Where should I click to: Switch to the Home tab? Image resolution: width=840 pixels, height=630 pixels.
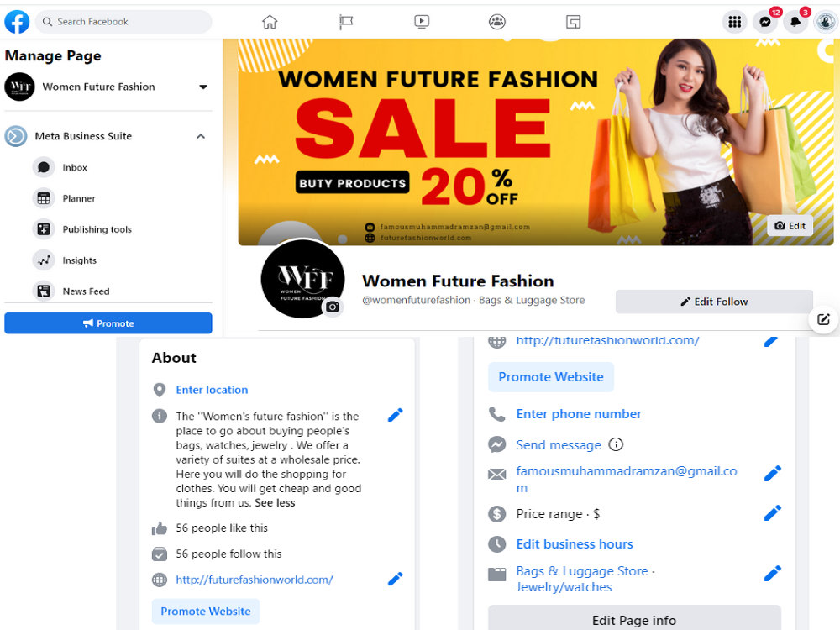(270, 21)
